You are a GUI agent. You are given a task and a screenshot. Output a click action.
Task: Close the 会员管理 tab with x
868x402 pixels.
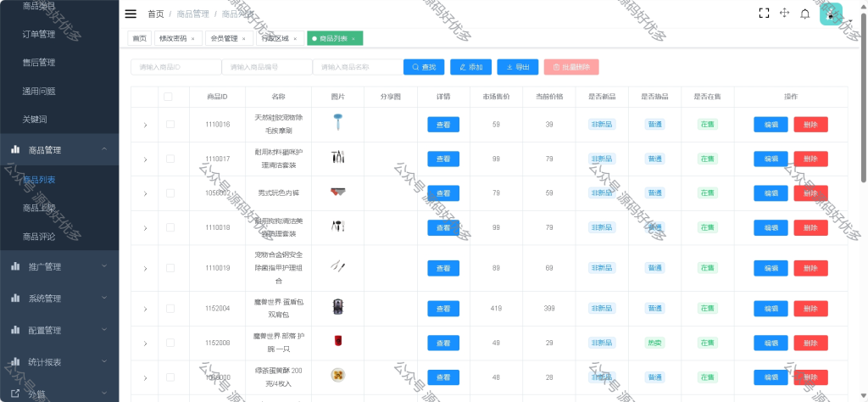243,39
